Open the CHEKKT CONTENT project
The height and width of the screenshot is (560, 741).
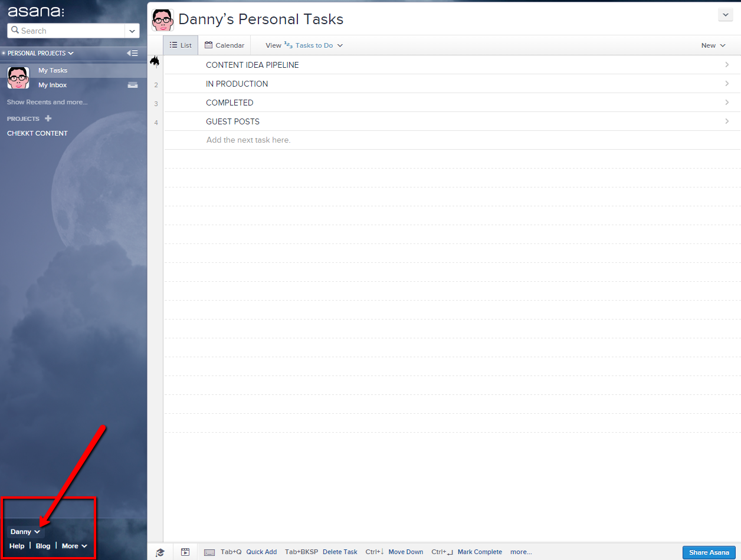tap(37, 133)
